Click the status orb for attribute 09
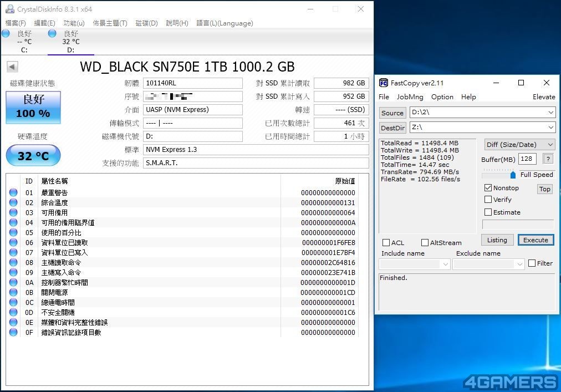This screenshot has height=392, width=561. click(13, 272)
